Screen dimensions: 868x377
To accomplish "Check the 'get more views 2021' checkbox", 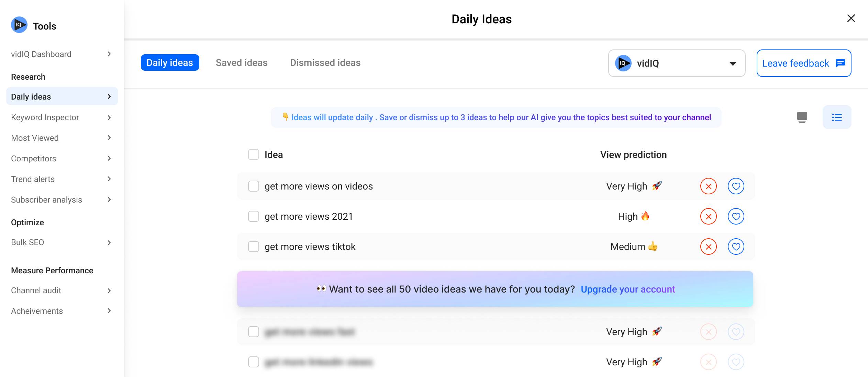I will [x=254, y=216].
